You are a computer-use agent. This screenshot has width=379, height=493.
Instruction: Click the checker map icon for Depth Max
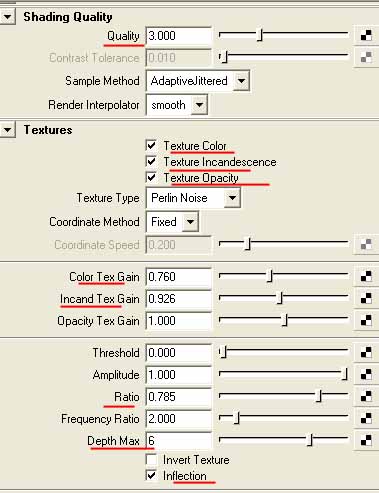point(366,441)
